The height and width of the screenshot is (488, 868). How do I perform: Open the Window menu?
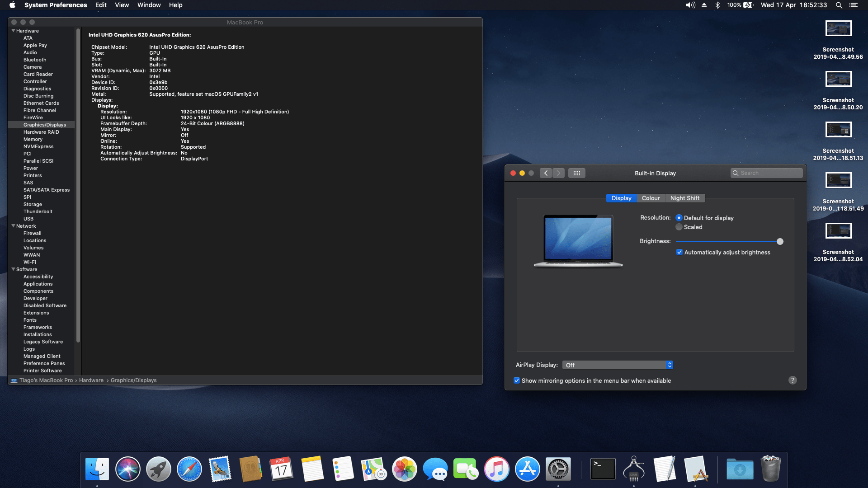149,5
